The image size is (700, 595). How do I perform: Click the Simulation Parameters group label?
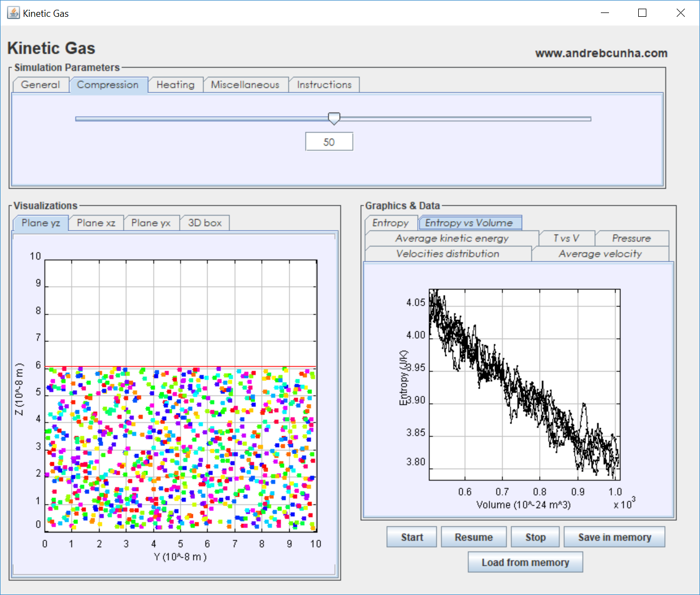coord(67,68)
